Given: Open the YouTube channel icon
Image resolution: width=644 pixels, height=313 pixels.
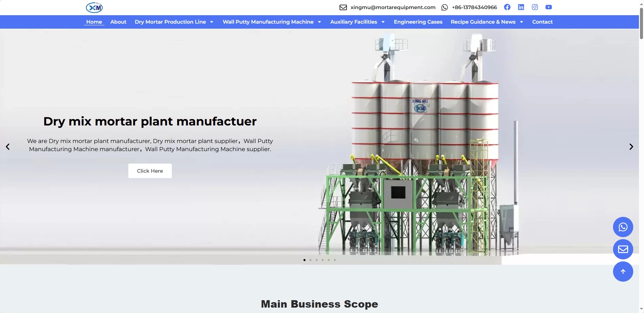Looking at the screenshot, I should coord(548,7).
